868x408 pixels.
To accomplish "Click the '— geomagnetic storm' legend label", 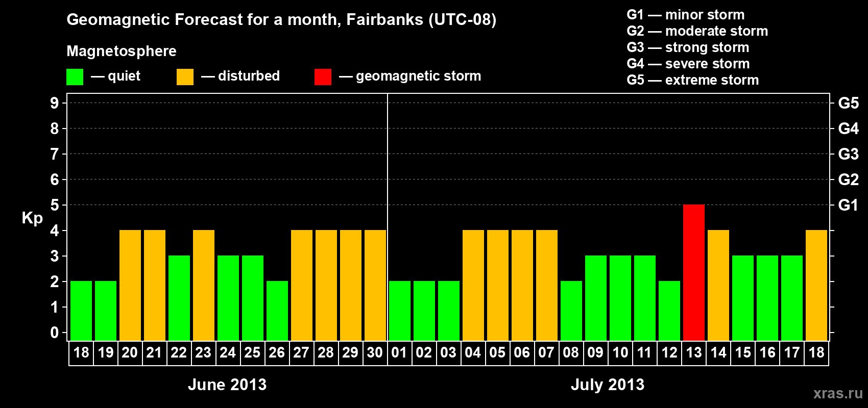I will tap(410, 76).
